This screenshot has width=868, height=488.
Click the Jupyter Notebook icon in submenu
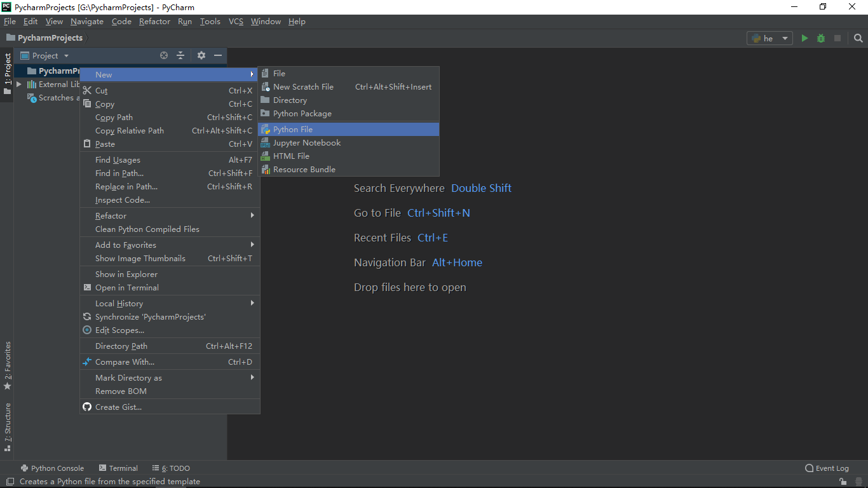tap(266, 142)
